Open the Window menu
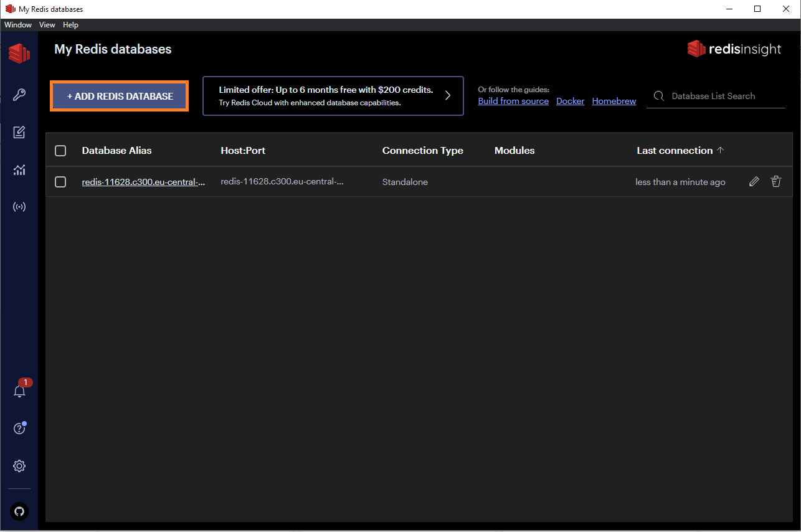This screenshot has height=532, width=801. pyautogui.click(x=18, y=25)
